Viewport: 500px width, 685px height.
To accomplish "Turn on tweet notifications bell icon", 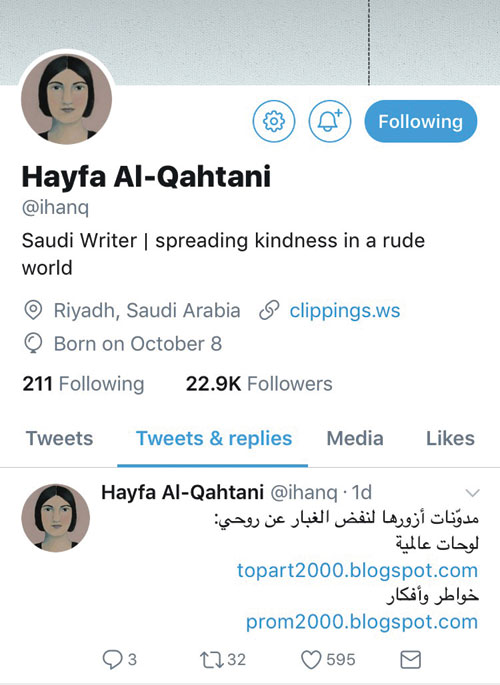I will [330, 121].
